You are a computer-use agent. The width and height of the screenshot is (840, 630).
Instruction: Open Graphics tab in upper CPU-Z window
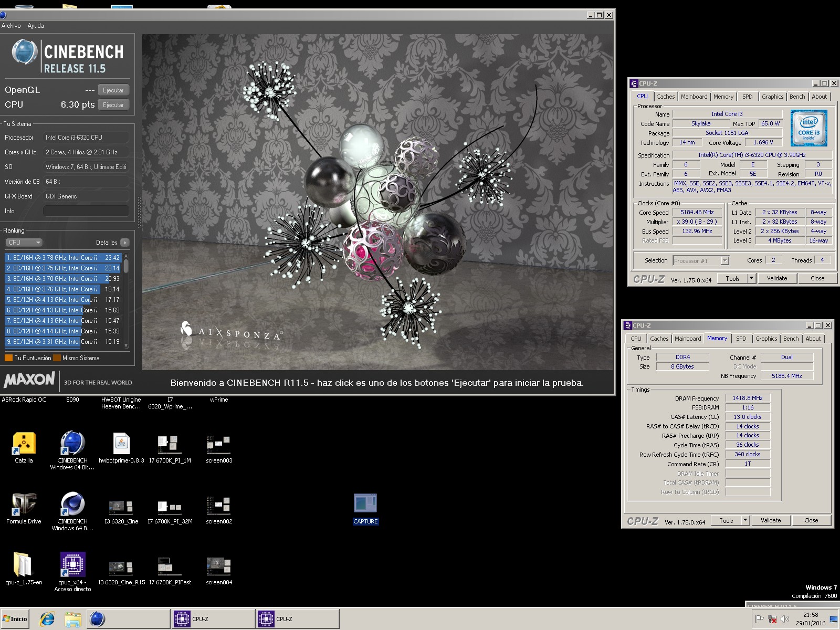(772, 97)
